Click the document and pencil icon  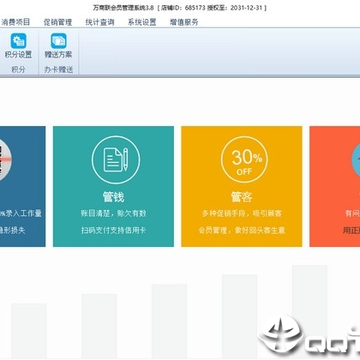coord(116,160)
